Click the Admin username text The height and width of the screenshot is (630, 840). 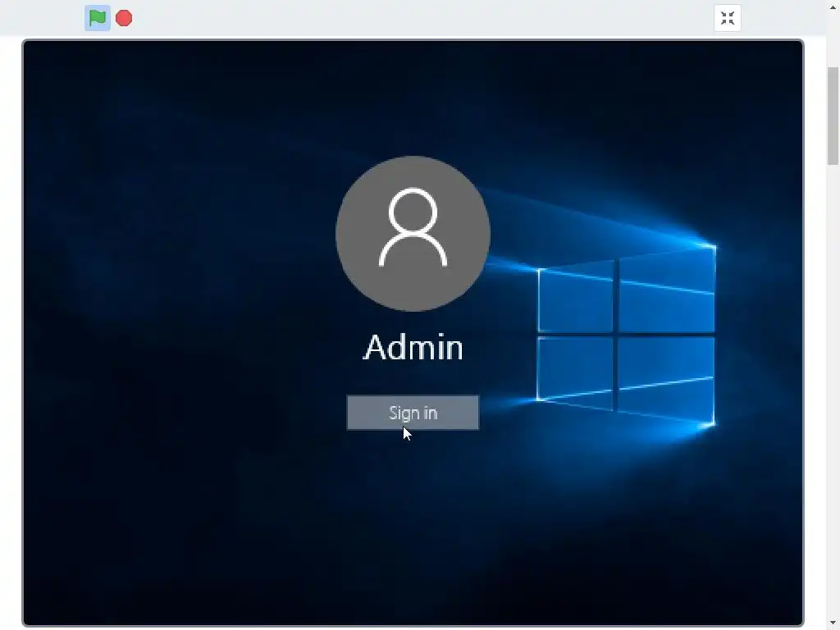coord(413,347)
